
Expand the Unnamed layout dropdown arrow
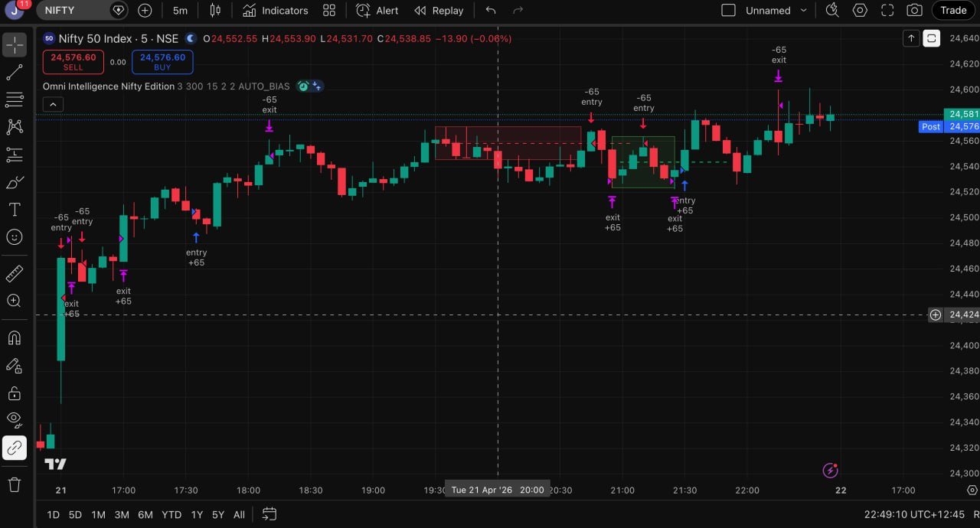[803, 11]
